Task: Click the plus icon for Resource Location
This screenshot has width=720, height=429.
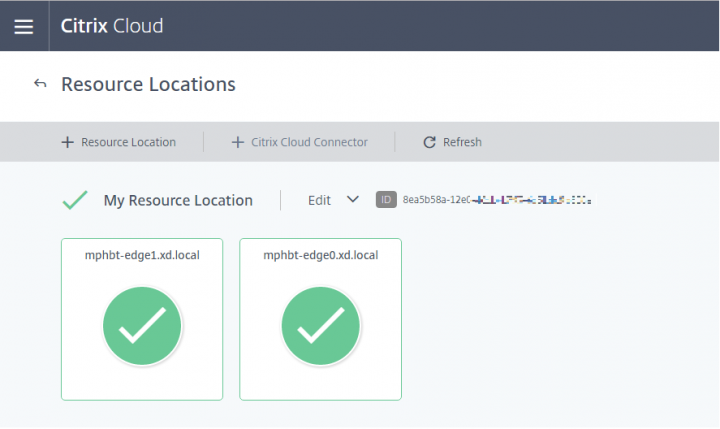Action: click(x=68, y=142)
